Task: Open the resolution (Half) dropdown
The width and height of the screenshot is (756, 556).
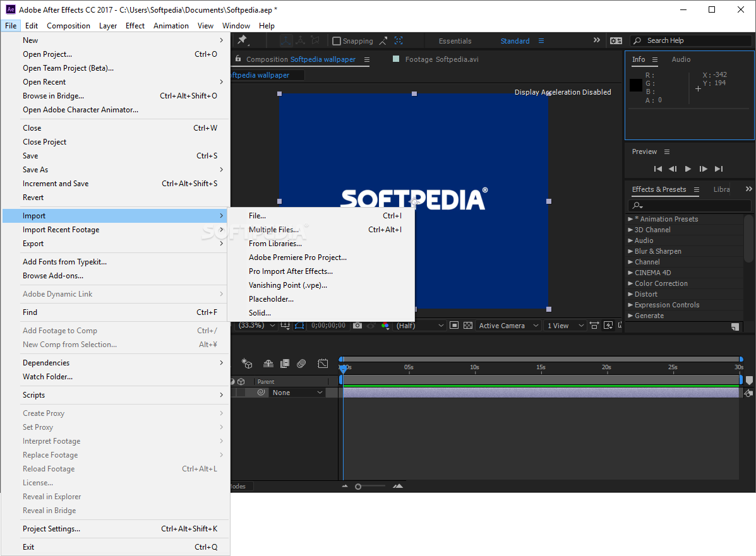Action: [x=419, y=326]
